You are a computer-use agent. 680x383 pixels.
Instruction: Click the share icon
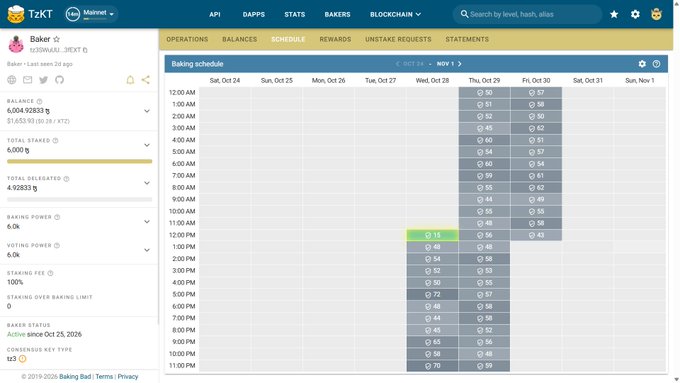point(146,80)
